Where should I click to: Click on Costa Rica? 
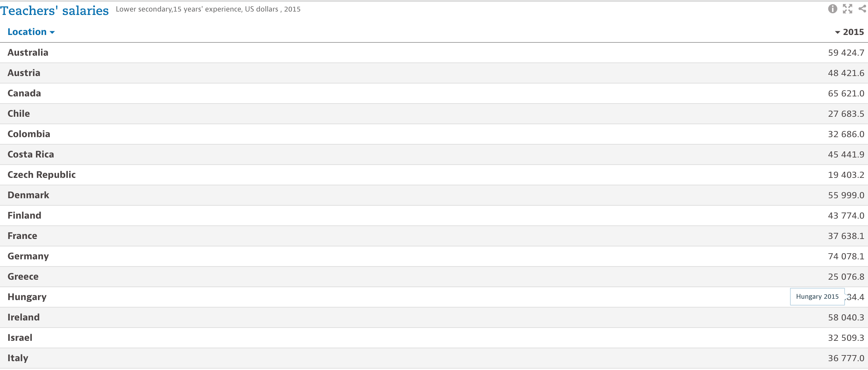(31, 154)
